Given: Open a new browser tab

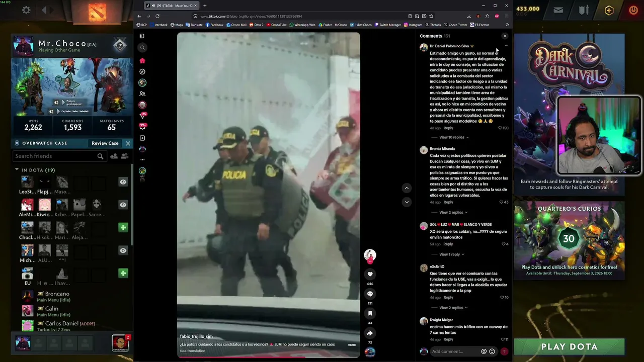Looking at the screenshot, I should pos(205,6).
